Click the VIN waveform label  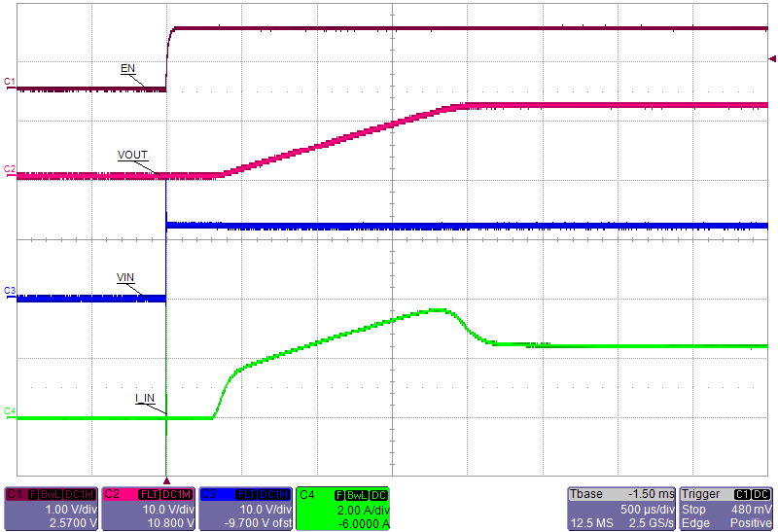point(125,277)
